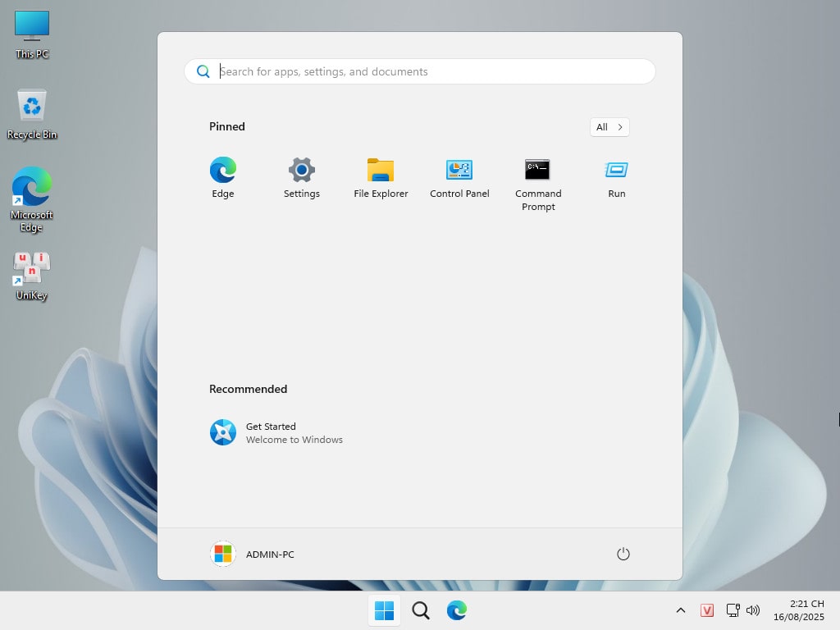Screen dimensions: 840x630
Task: Click the Windows Start button on the taskbar
Action: pyautogui.click(x=384, y=610)
